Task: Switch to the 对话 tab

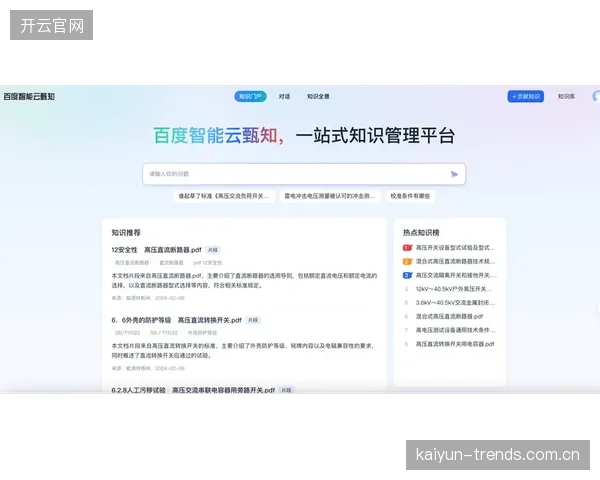Action: (284, 96)
